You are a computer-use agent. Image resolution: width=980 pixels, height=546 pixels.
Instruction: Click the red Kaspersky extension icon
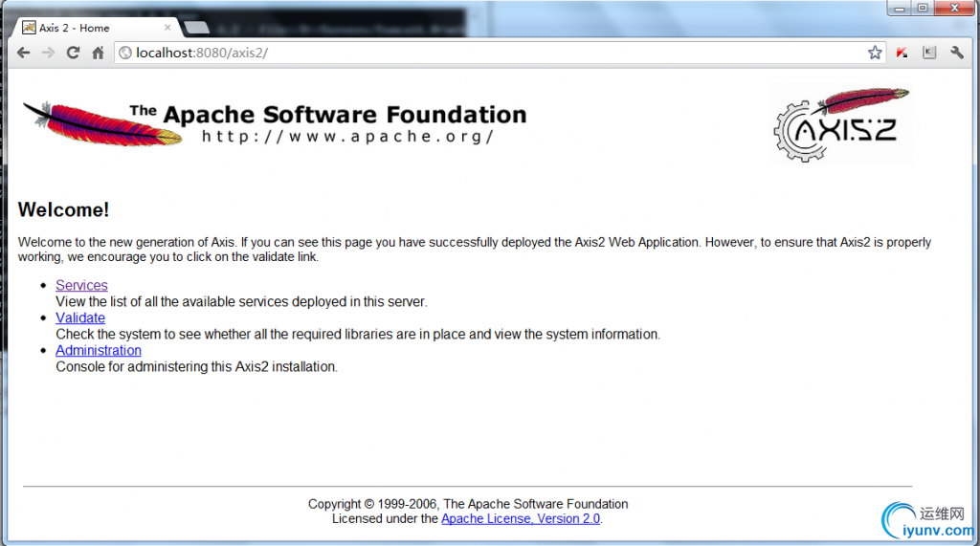tap(902, 53)
